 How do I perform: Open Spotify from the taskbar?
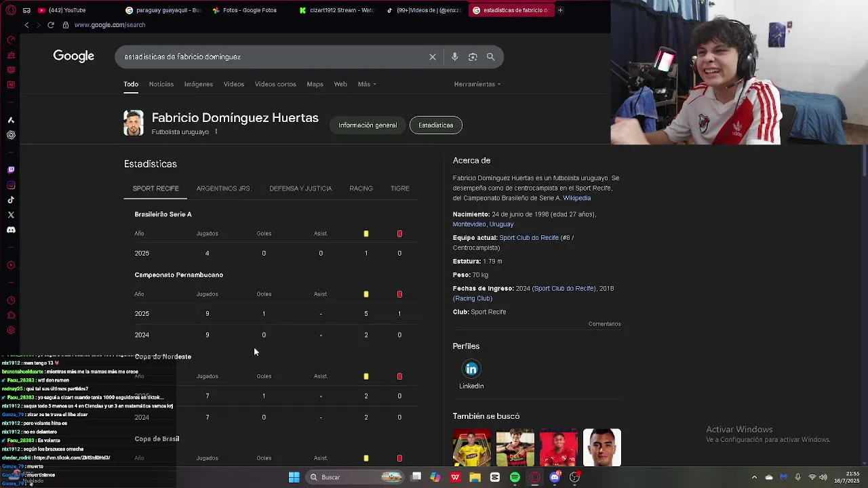(515, 477)
